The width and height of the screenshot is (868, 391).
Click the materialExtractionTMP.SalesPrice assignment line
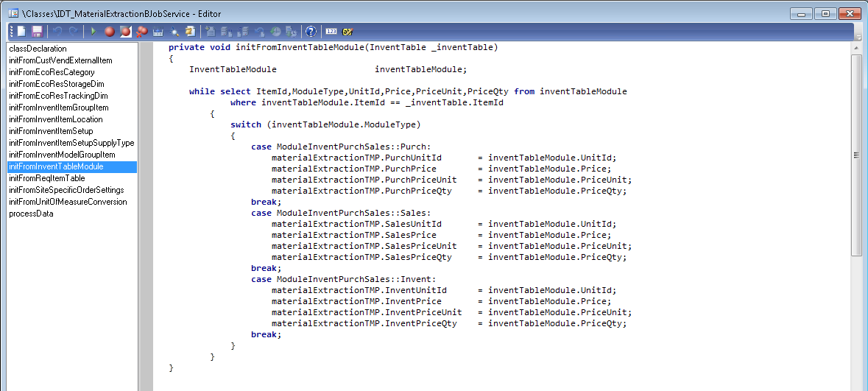click(x=441, y=236)
